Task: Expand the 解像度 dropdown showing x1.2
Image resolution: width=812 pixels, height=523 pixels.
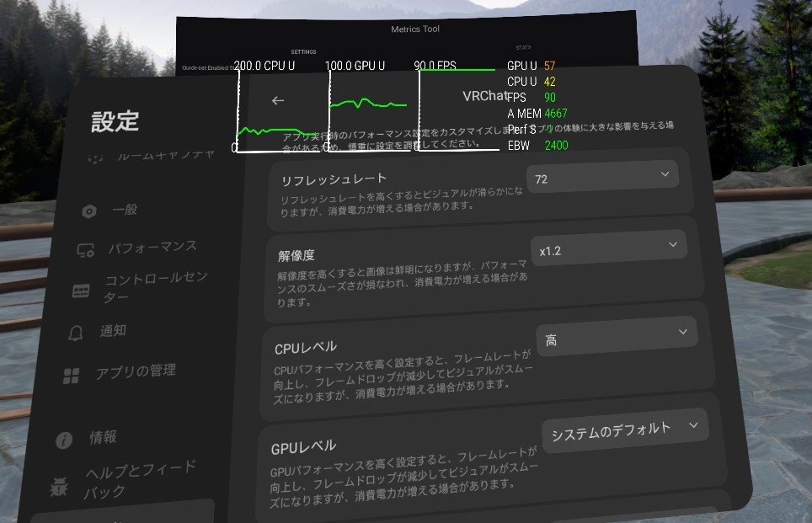Action: point(608,248)
